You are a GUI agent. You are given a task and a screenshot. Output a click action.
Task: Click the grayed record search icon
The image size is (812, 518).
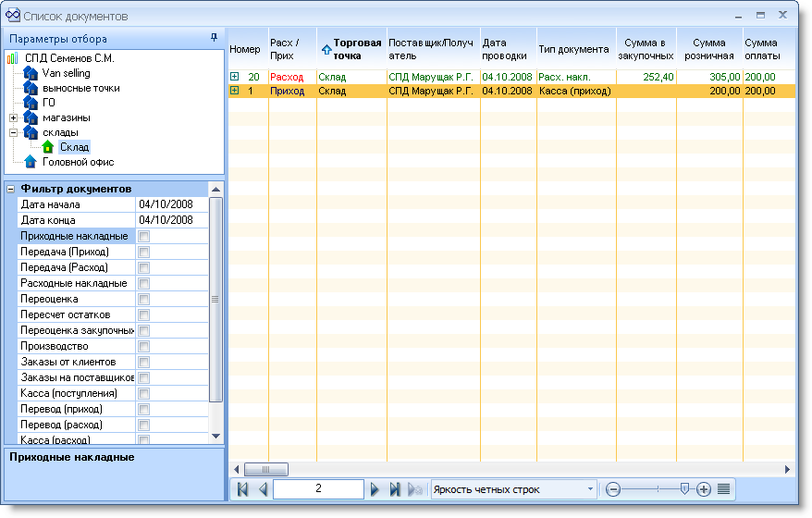point(415,489)
